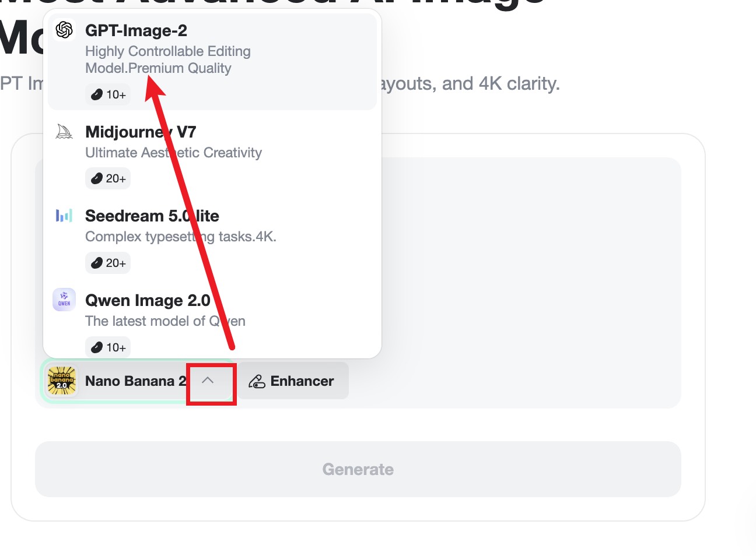Click the Nano Banana 2.0 thumbnail icon
The image size is (756, 556).
[62, 381]
